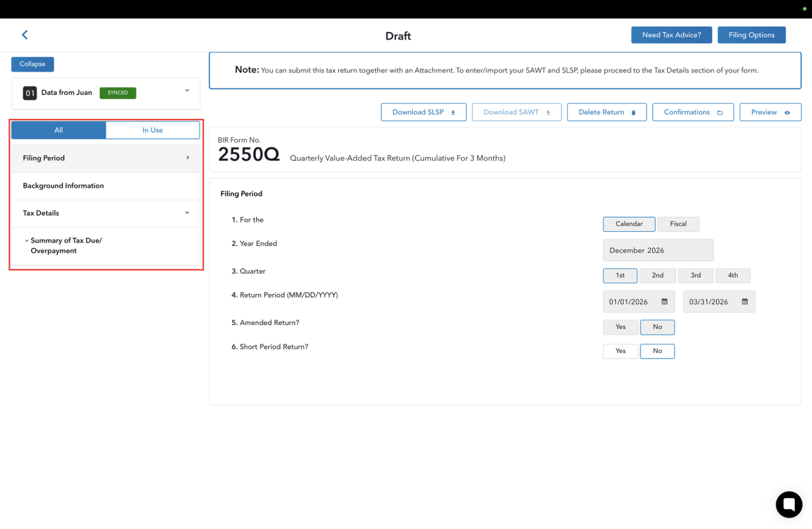The image size is (812, 529).
Task: Set Short Period Return to No
Action: pos(657,351)
